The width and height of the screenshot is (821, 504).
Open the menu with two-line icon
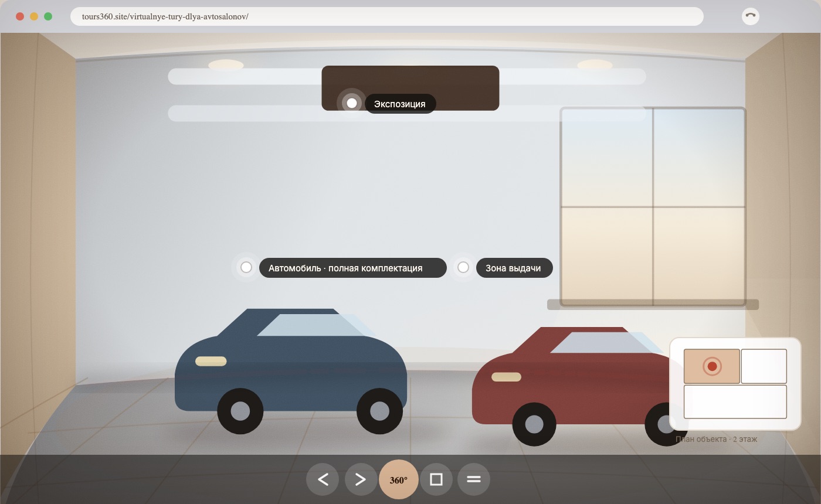click(474, 479)
